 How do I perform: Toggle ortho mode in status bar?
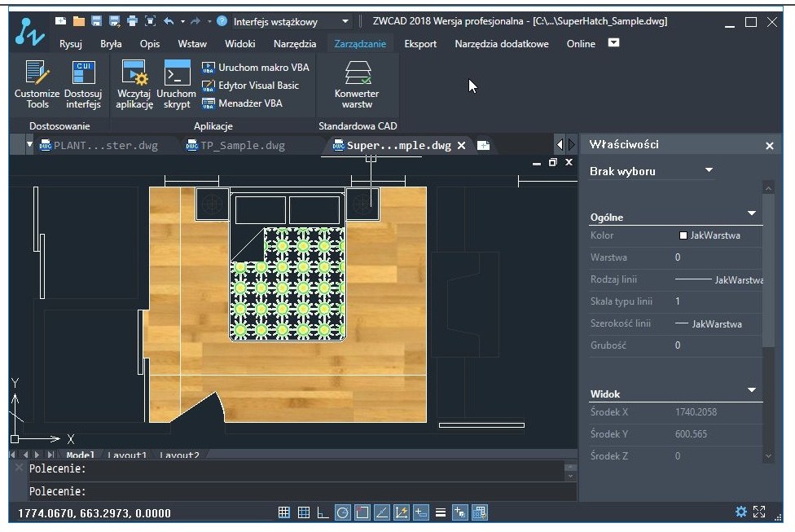(323, 512)
